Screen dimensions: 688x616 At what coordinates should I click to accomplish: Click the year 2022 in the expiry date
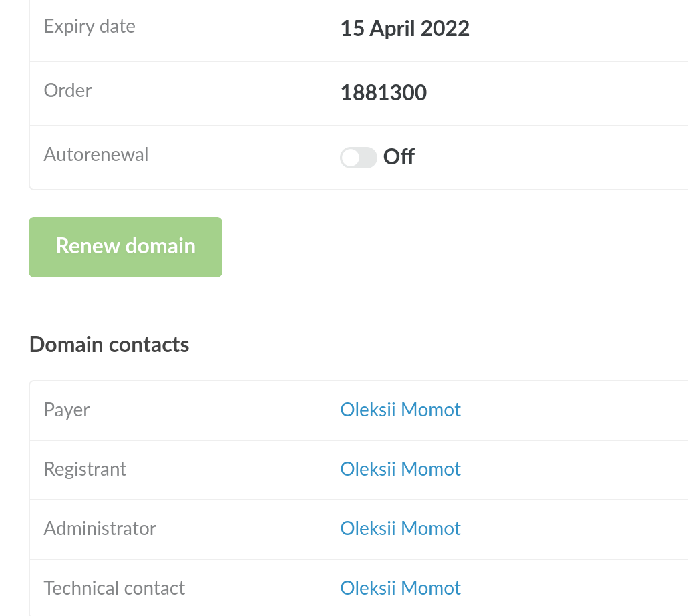445,29
